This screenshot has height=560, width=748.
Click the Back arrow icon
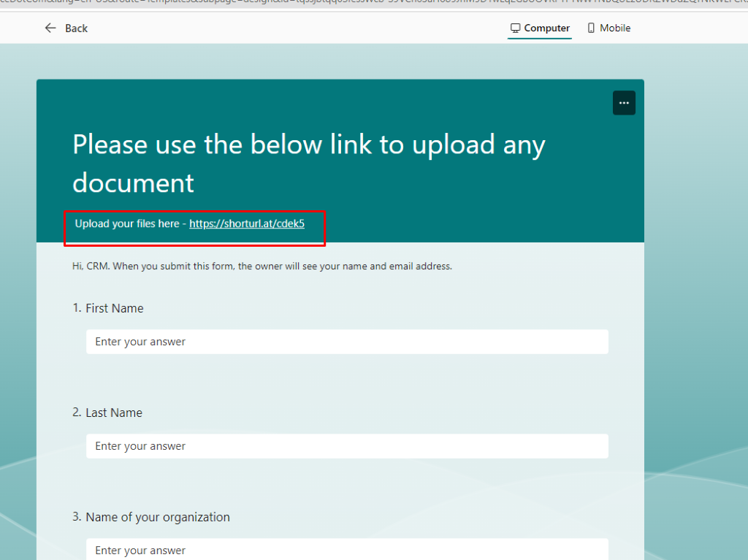tap(50, 28)
